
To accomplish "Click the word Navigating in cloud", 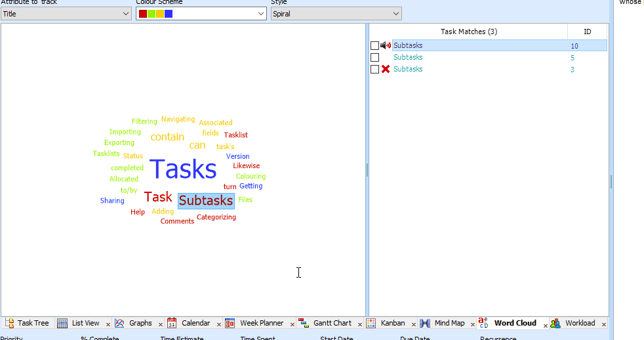I will (x=178, y=119).
